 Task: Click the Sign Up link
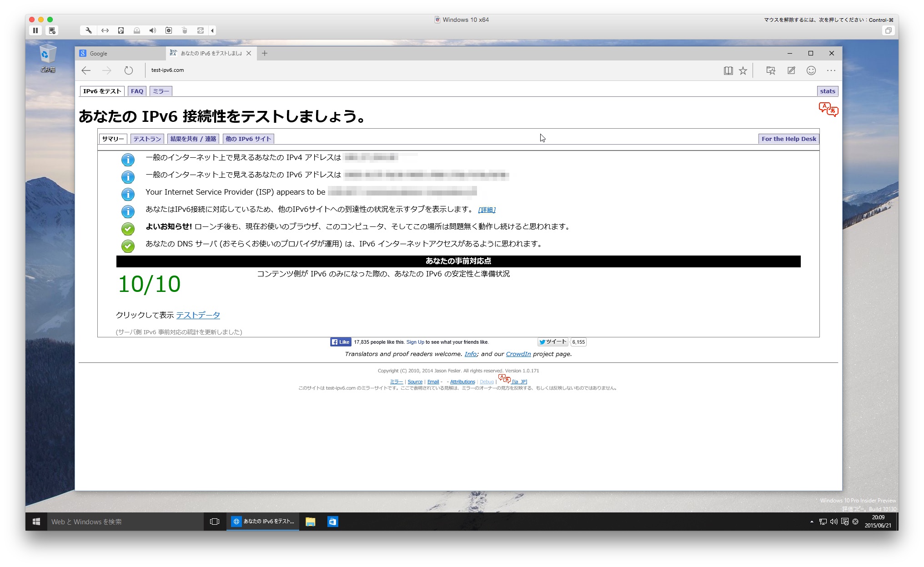click(415, 342)
